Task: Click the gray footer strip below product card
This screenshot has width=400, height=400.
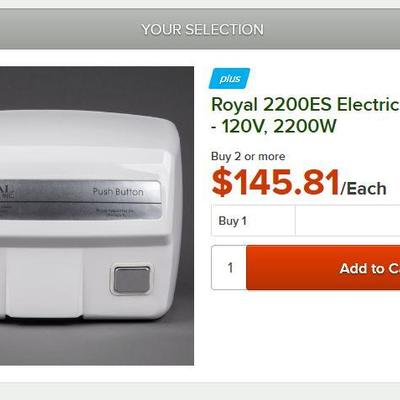Action: pyautogui.click(x=200, y=391)
